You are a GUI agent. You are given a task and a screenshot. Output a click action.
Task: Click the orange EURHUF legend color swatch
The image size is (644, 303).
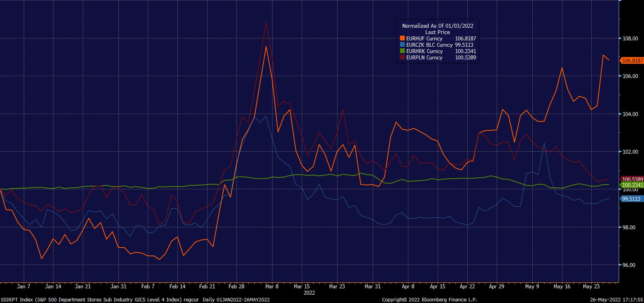(402, 38)
